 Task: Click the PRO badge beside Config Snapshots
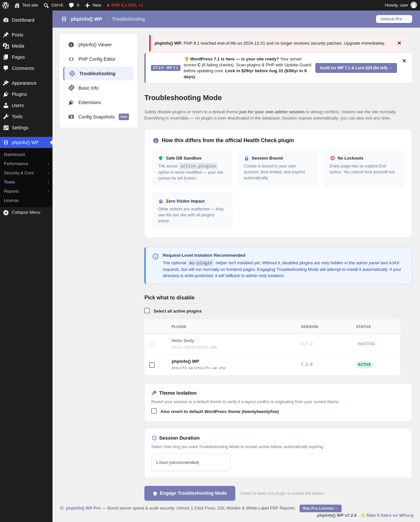click(124, 117)
